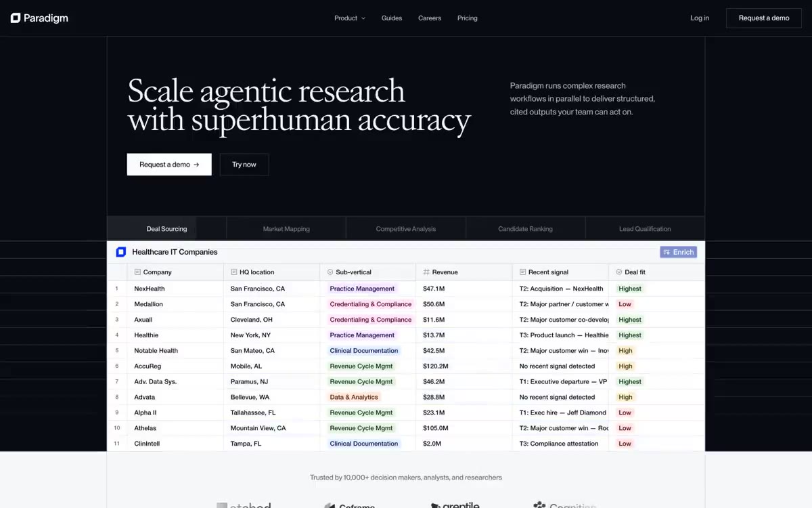Click the $120.2M revenue cell

[464, 366]
